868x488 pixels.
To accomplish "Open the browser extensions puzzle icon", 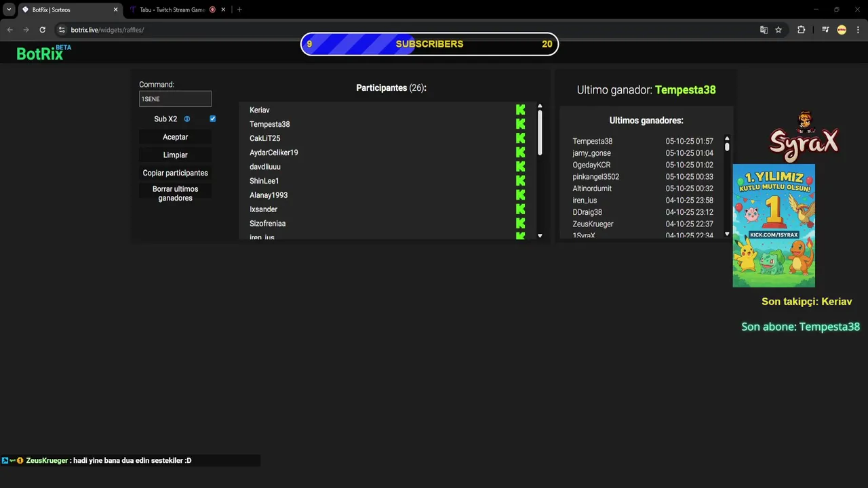I will point(801,30).
